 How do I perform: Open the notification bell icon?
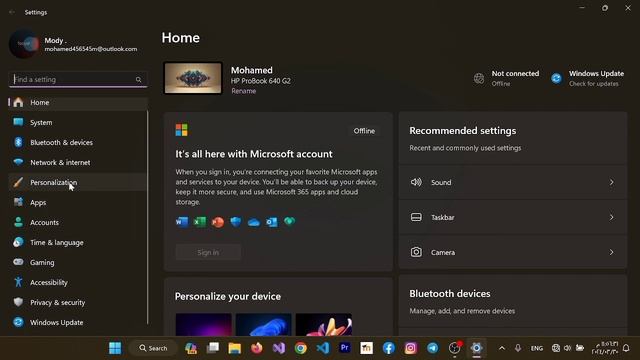coord(626,348)
